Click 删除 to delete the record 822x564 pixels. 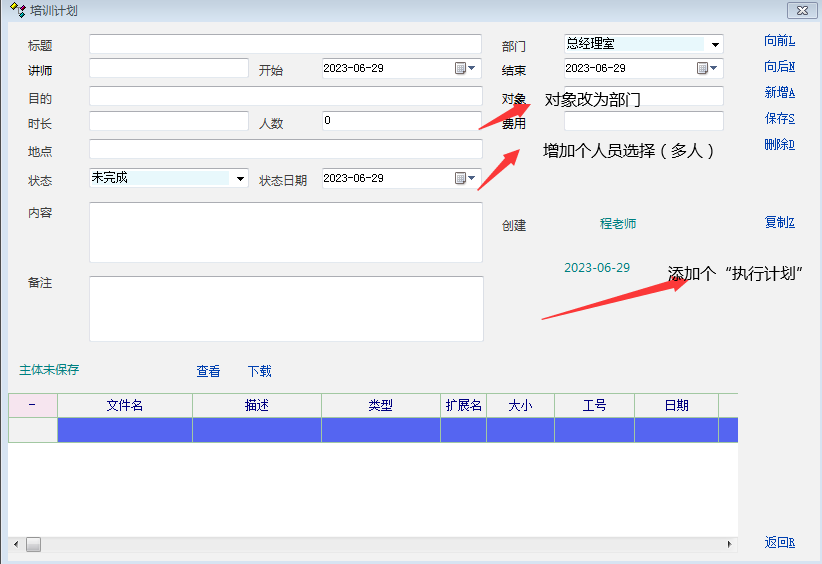pos(779,145)
